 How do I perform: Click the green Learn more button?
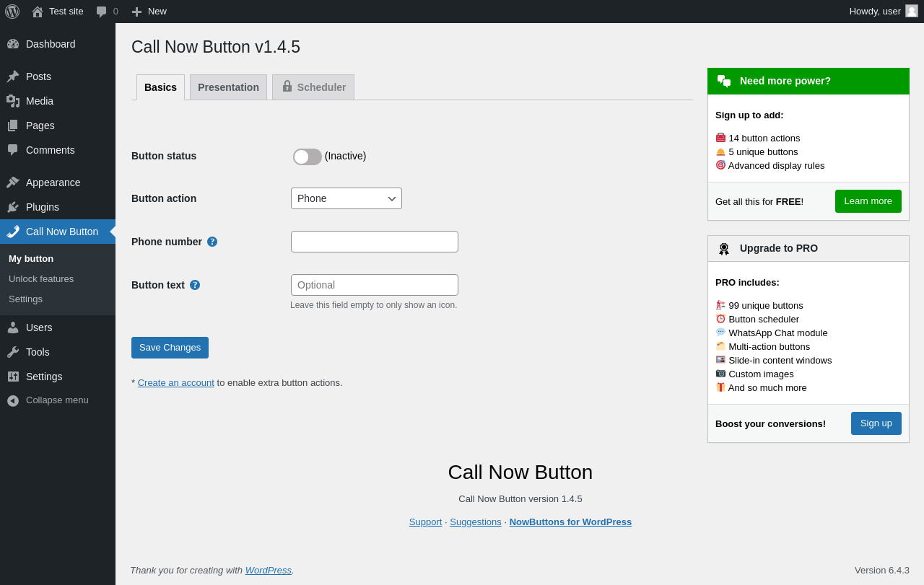pyautogui.click(x=868, y=201)
